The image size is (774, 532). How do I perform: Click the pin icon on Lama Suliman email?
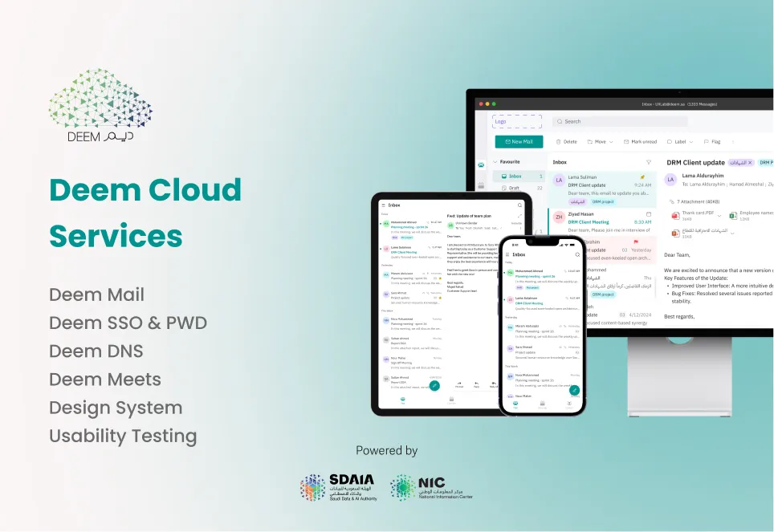click(x=642, y=177)
